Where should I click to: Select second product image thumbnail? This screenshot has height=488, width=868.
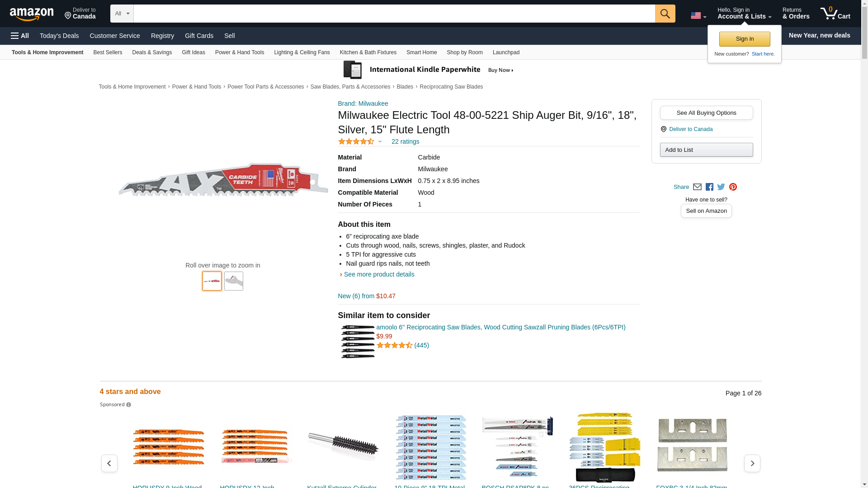coord(233,281)
